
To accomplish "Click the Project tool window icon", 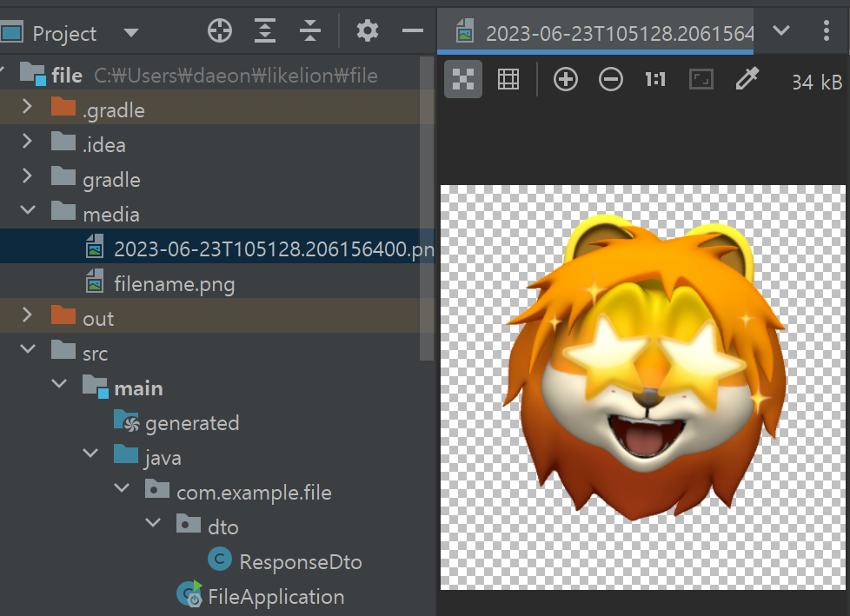I will pyautogui.click(x=11, y=31).
